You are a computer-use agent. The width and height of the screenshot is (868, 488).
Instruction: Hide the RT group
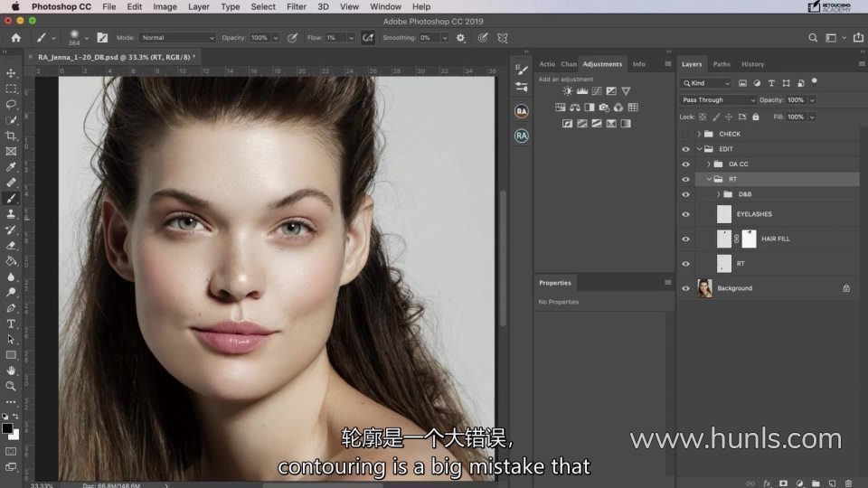click(x=686, y=179)
